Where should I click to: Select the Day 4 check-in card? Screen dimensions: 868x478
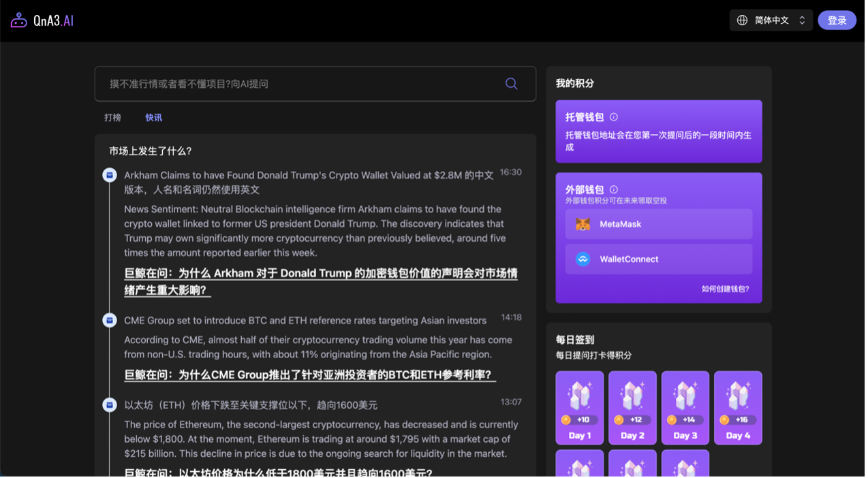[x=738, y=407]
